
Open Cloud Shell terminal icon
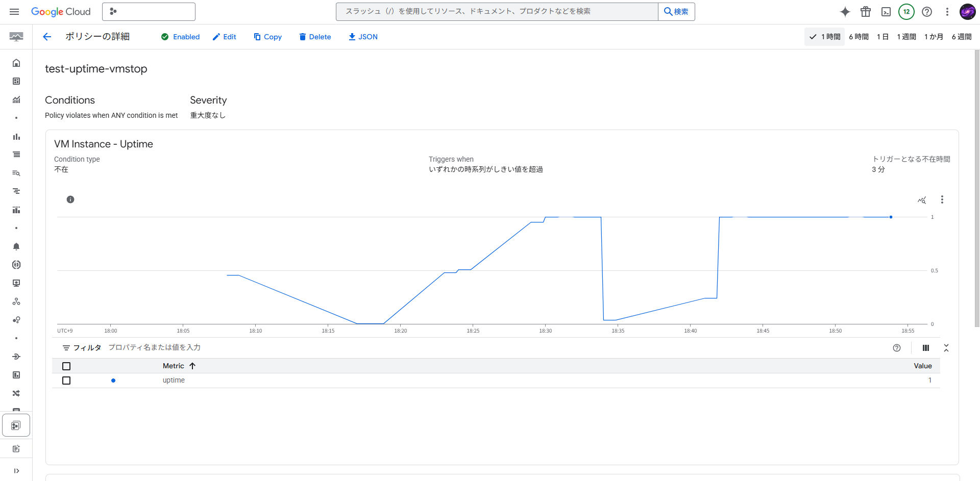886,12
